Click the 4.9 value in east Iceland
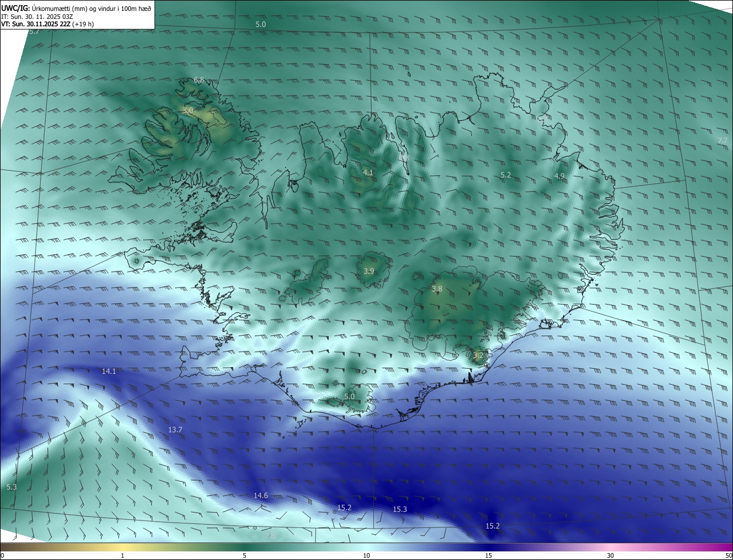 pos(559,176)
